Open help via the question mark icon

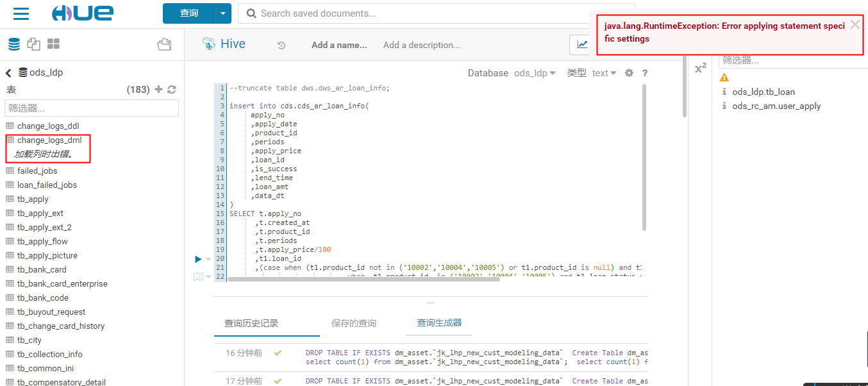tap(645, 72)
